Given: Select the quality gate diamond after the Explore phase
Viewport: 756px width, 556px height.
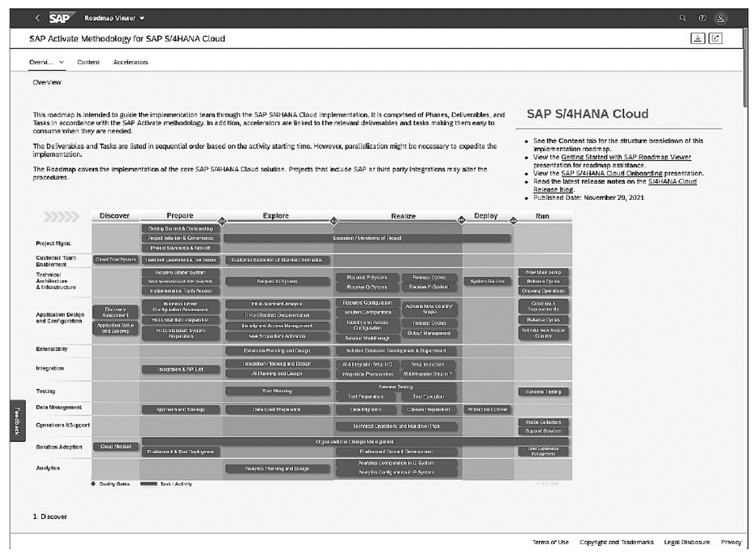Looking at the screenshot, I should tap(333, 221).
